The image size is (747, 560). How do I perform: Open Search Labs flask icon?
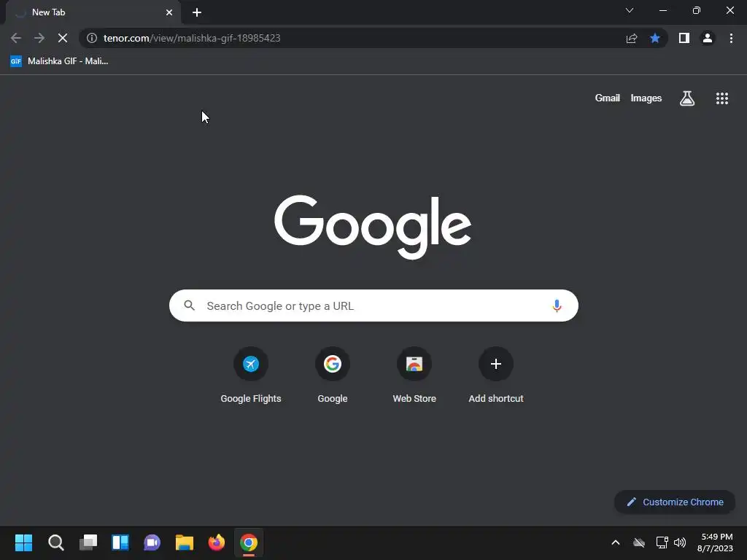click(x=687, y=98)
